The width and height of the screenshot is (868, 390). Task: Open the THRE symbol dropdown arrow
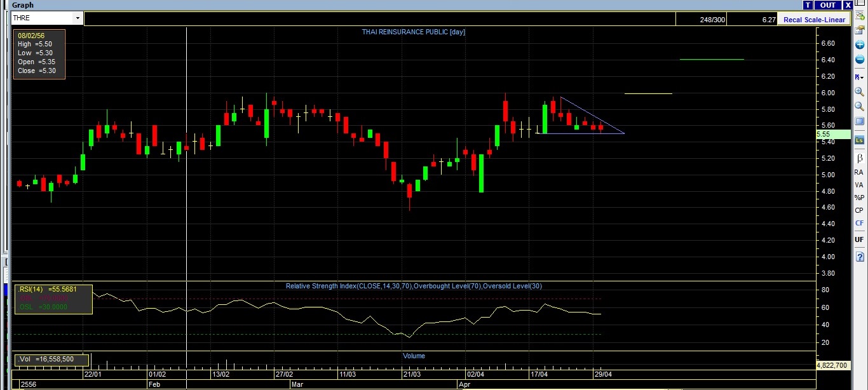pos(78,18)
